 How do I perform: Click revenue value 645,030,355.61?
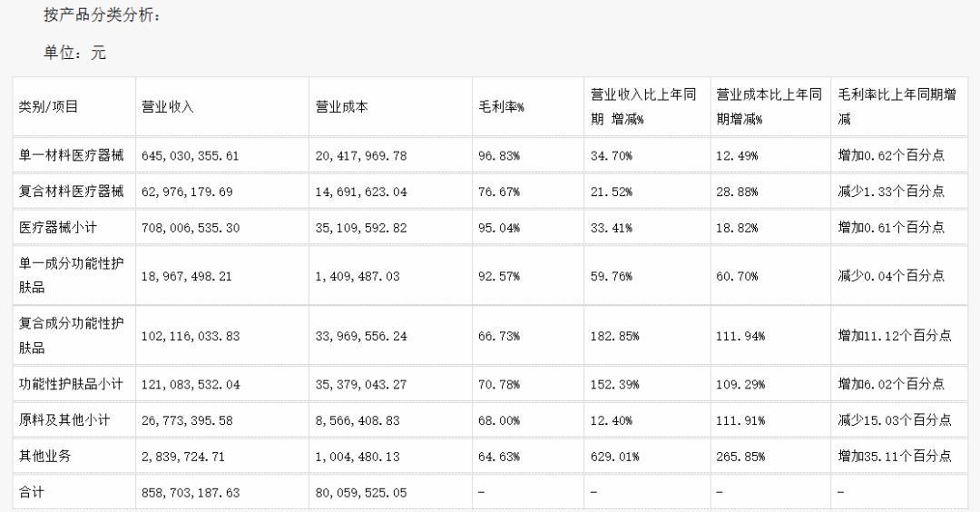click(x=190, y=155)
